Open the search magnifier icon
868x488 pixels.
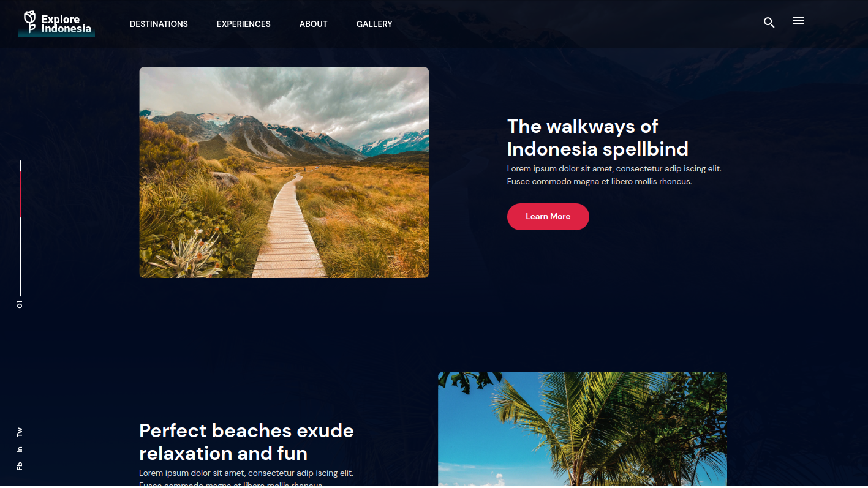(769, 23)
